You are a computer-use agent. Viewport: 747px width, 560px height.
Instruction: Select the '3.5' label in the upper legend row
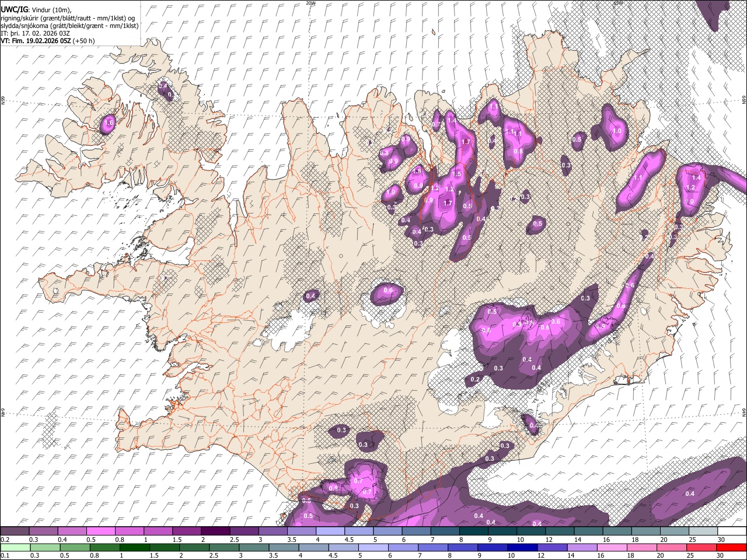point(292,540)
